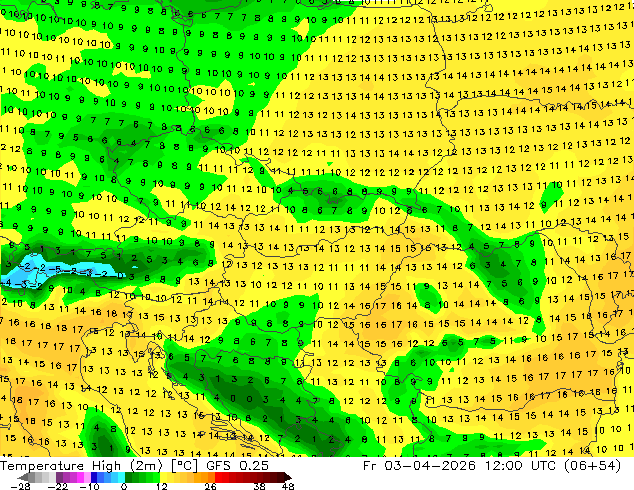
Task: Click the '48' legend scale label
Action: click(x=288, y=486)
